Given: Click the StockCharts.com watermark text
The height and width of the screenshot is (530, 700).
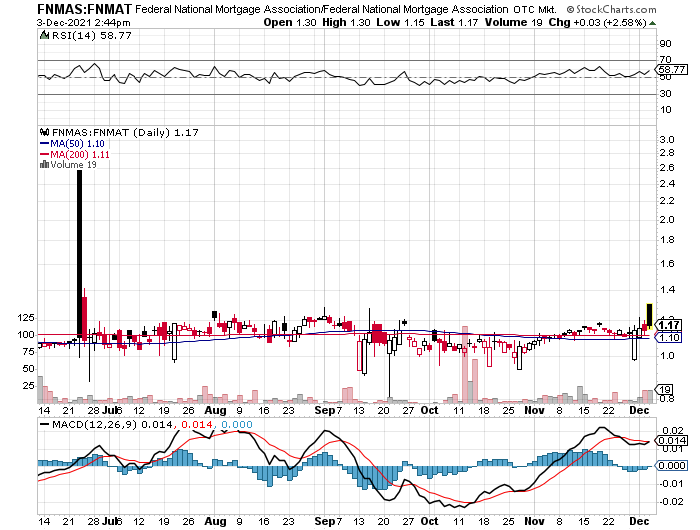Looking at the screenshot, I should [611, 9].
